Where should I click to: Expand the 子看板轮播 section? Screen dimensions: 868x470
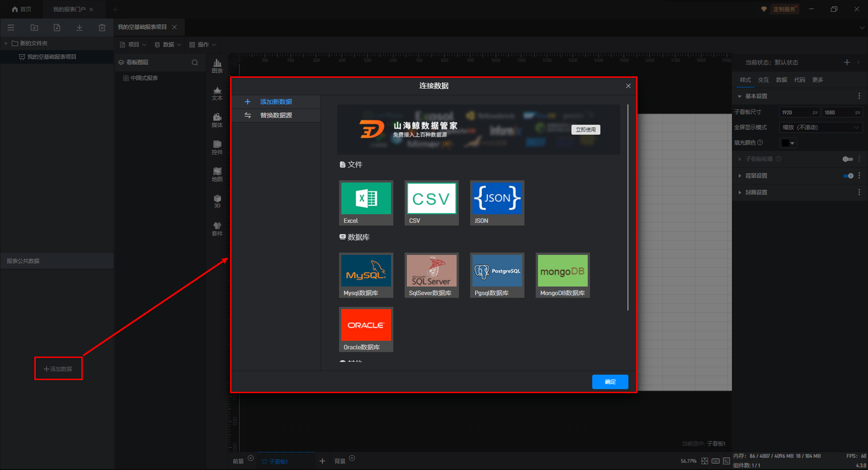coord(740,159)
